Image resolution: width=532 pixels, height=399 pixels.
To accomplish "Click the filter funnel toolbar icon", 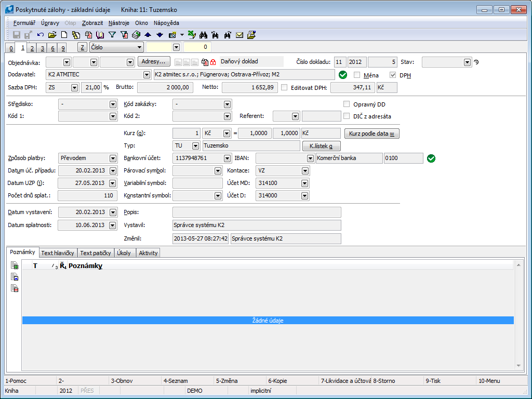I will point(112,35).
